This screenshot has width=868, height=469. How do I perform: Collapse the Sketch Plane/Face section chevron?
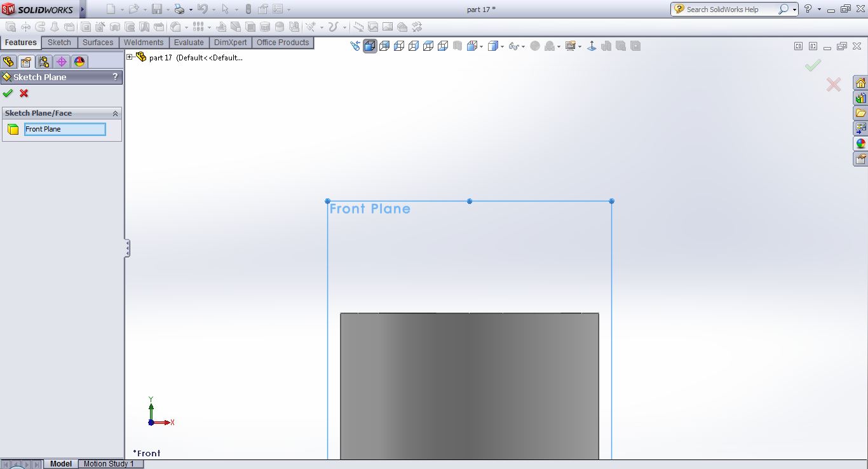click(115, 113)
